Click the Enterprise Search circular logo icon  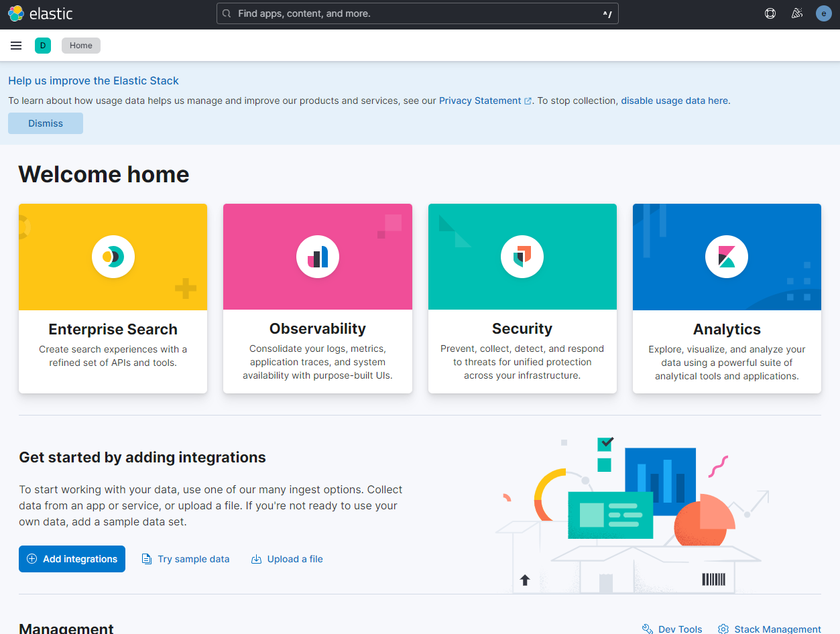113,257
